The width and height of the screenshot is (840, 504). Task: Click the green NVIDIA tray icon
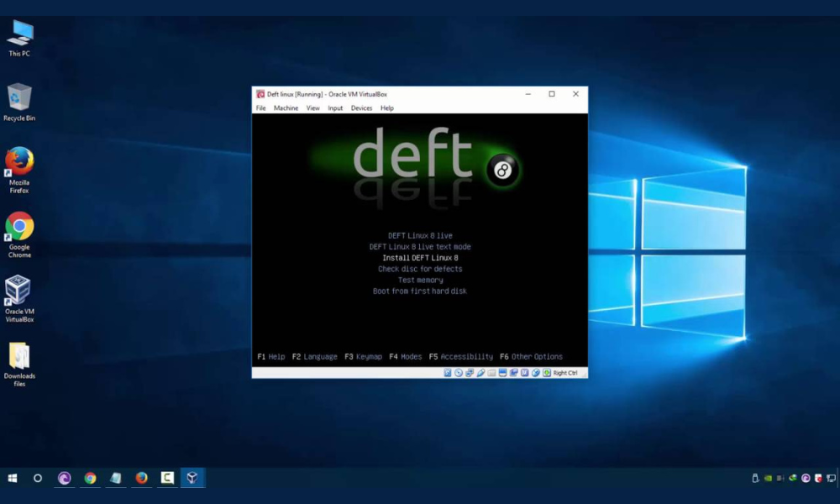(x=769, y=478)
